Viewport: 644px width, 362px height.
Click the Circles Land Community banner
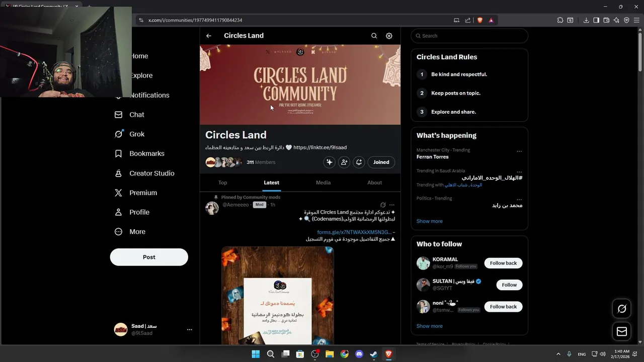click(x=300, y=84)
